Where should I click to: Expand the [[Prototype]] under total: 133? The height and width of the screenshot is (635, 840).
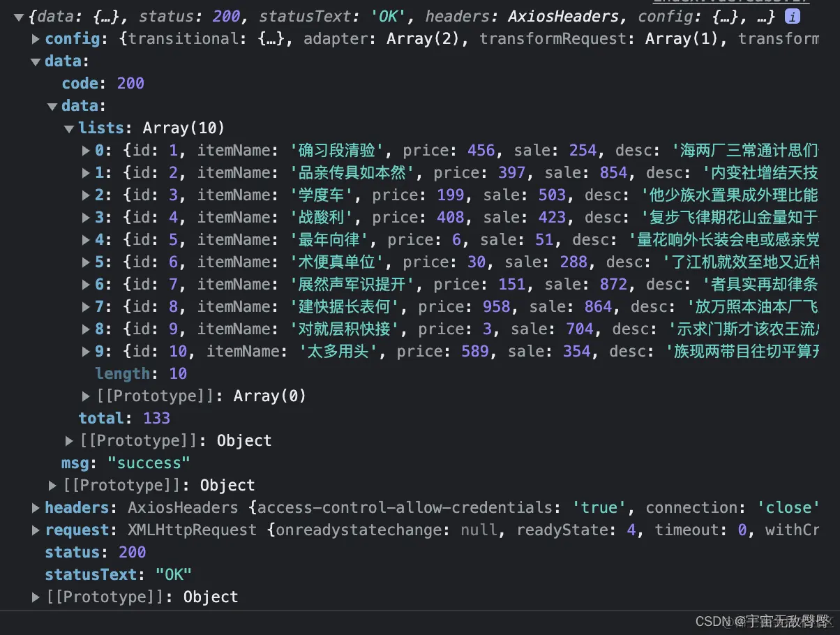(x=69, y=441)
